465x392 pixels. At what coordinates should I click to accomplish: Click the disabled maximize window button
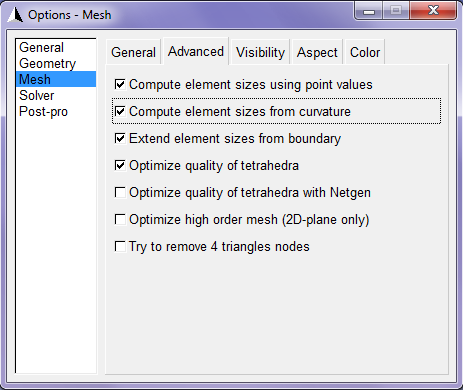(396, 11)
